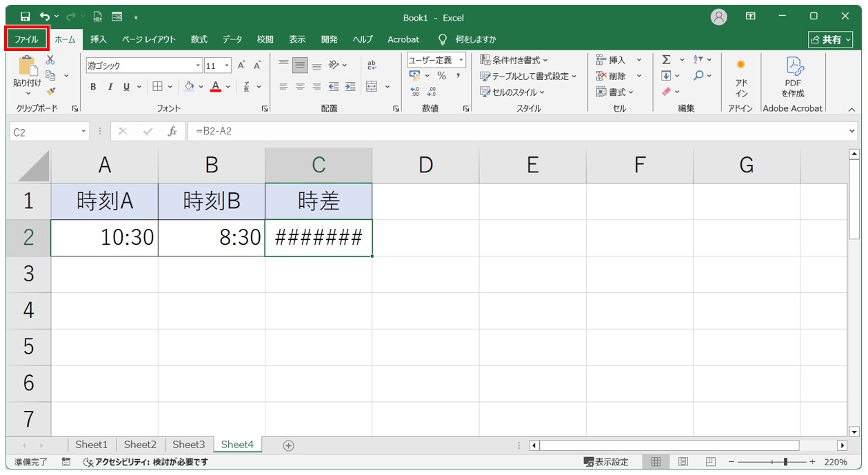The image size is (868, 475).
Task: Toggle Bold formatting
Action: [x=93, y=87]
